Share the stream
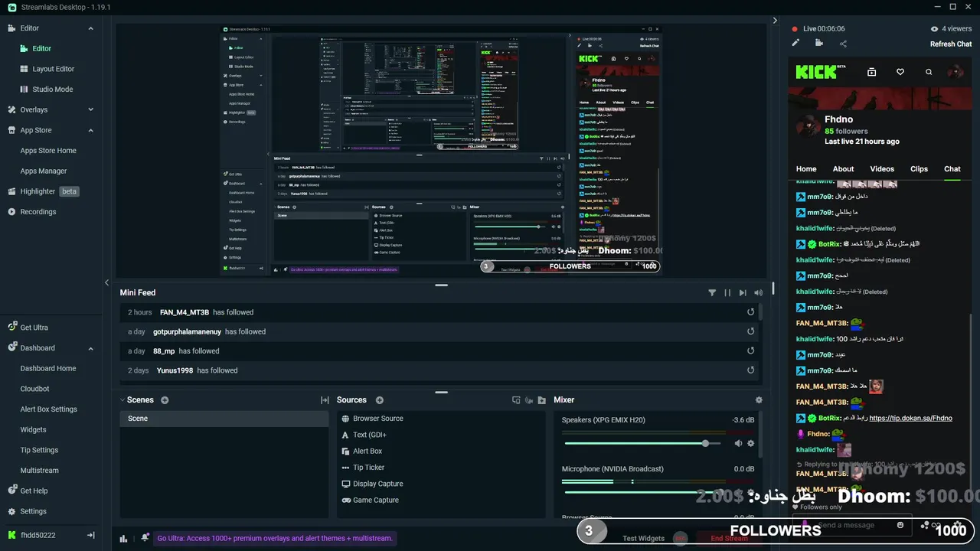 (x=843, y=44)
